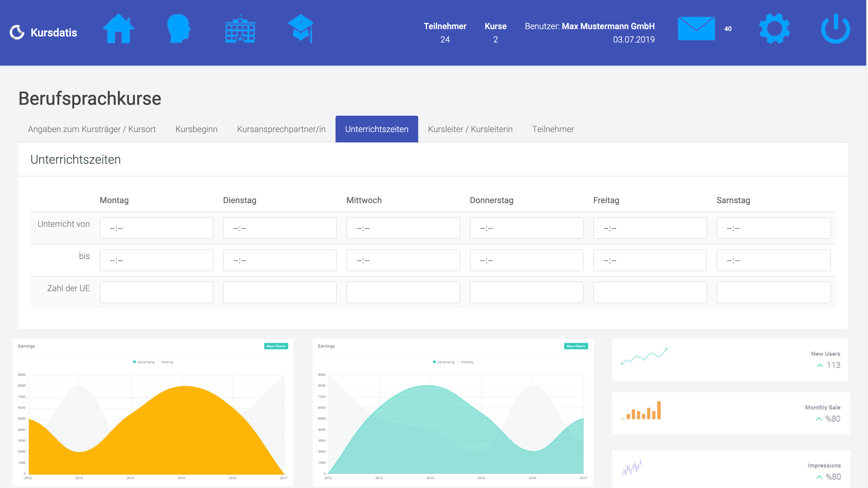
Task: Focus Unterricht von field for Donnerstag
Action: 526,228
